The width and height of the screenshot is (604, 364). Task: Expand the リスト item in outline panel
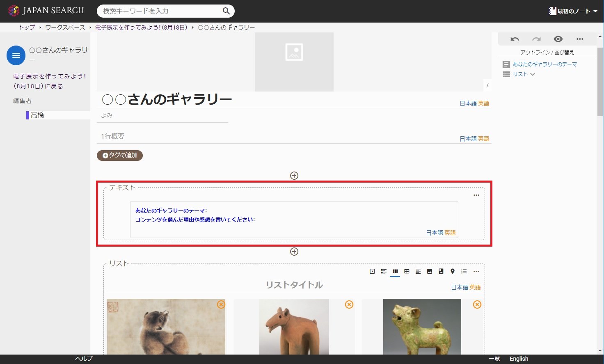tap(533, 74)
